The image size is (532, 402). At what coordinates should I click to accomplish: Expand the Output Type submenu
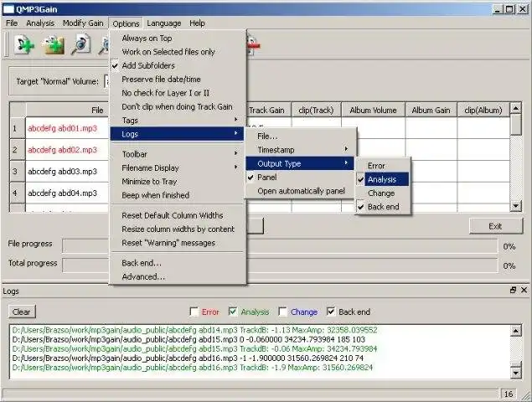301,163
